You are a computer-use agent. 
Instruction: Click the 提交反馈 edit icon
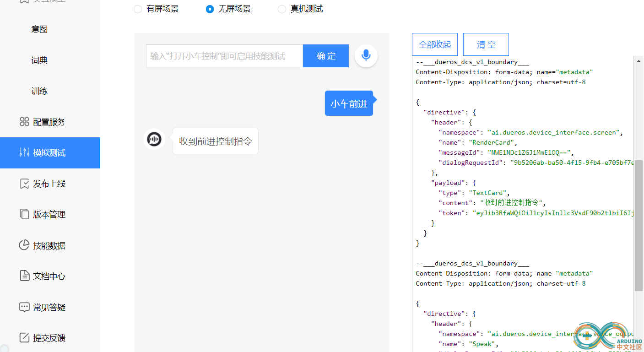24,338
